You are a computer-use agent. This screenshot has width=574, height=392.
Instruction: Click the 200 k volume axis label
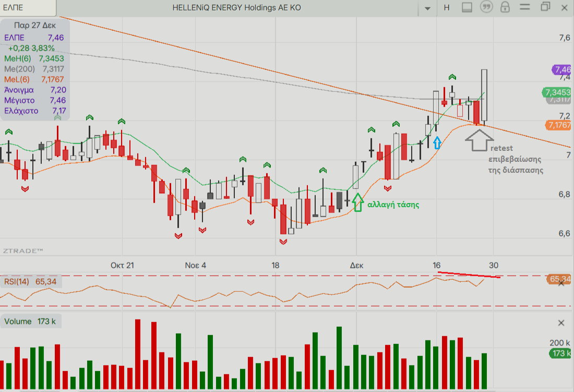(560, 342)
